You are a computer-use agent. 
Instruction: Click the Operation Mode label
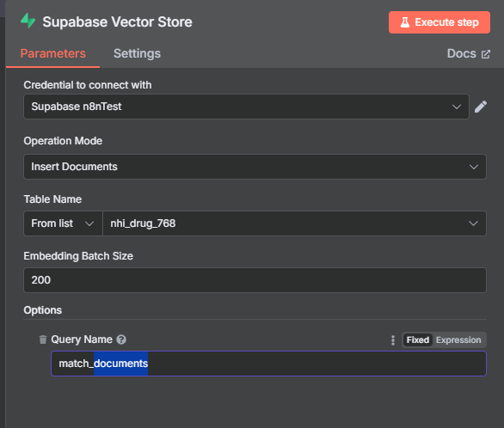pyautogui.click(x=63, y=141)
